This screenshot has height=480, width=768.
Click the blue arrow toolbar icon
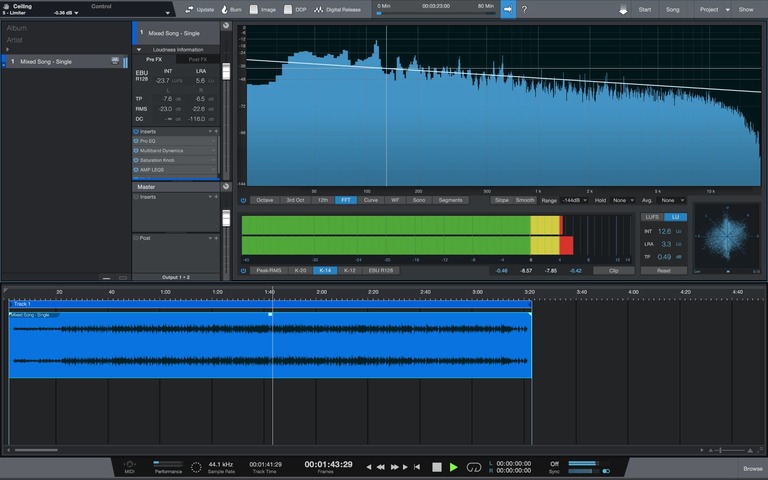[x=508, y=9]
